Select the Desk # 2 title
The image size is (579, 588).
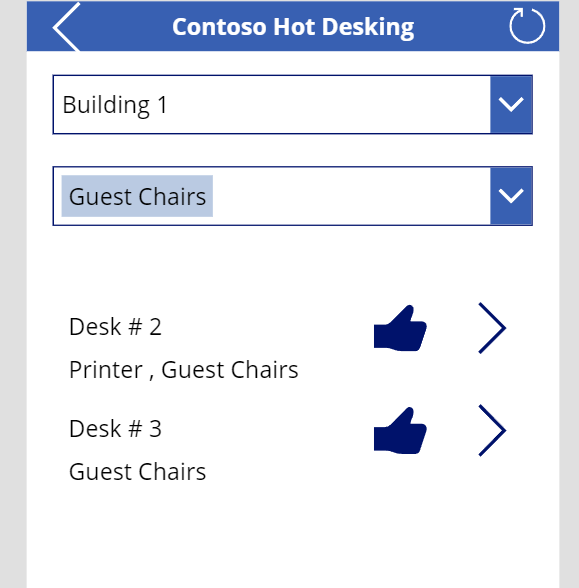(115, 327)
